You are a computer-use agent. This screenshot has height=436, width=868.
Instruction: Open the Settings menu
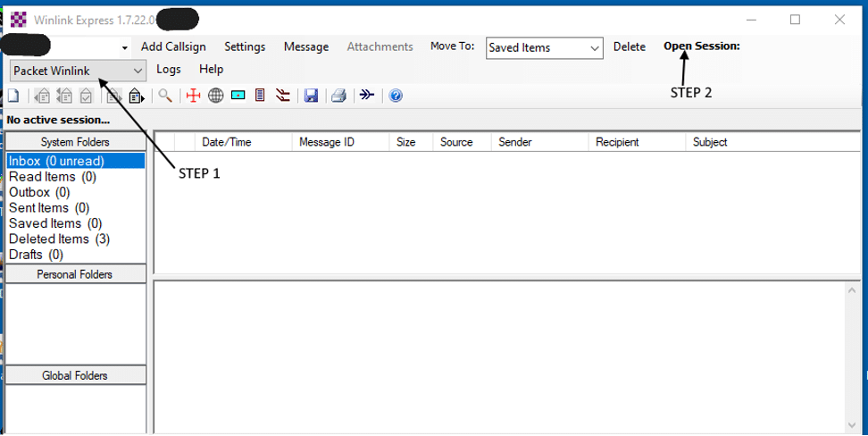tap(245, 46)
